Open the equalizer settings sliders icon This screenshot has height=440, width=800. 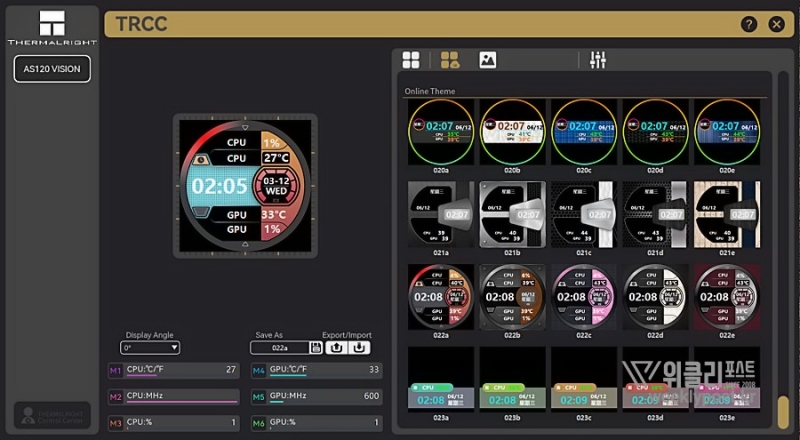click(x=598, y=60)
